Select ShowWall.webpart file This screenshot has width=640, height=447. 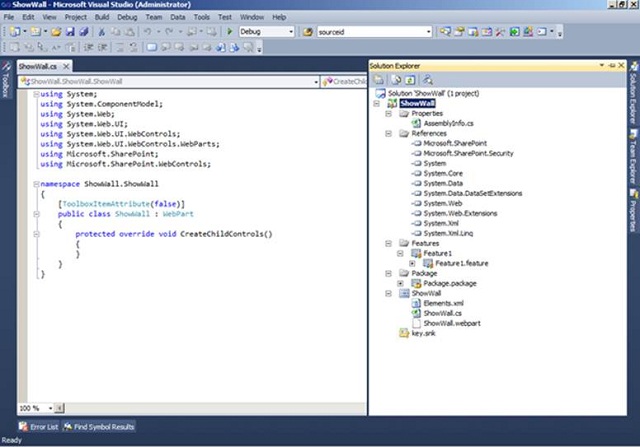(x=452, y=323)
